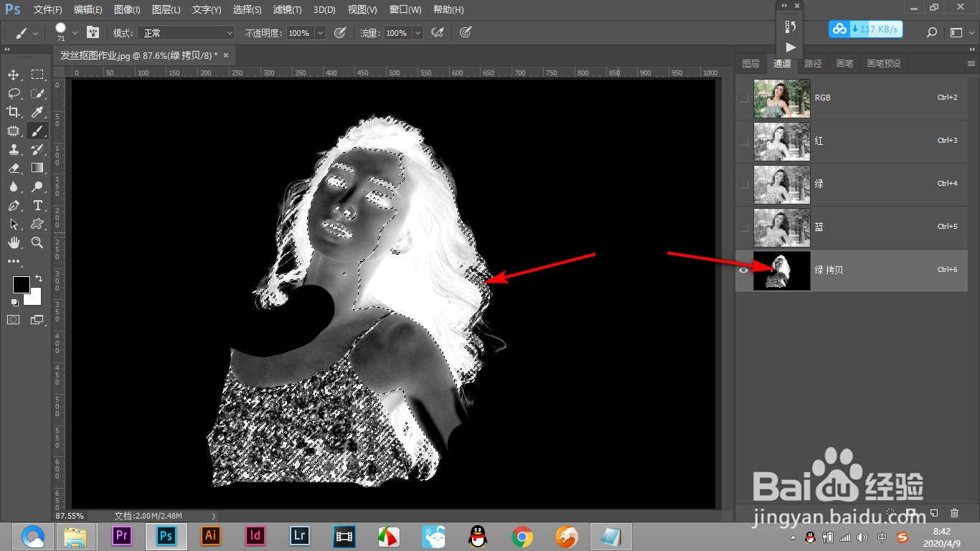Select the Clone Stamp tool
This screenshot has width=980, height=551.
pyautogui.click(x=14, y=149)
